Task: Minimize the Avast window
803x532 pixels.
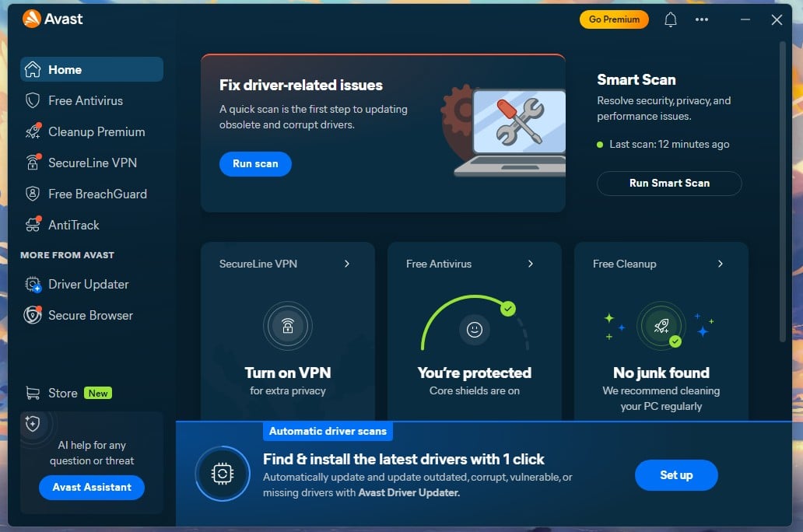Action: click(745, 19)
